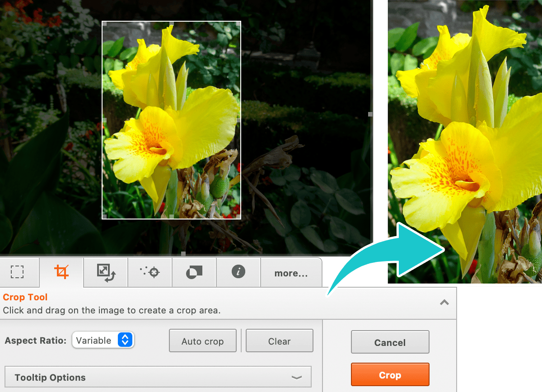
Task: Apply the orange Crop button
Action: [x=390, y=375]
